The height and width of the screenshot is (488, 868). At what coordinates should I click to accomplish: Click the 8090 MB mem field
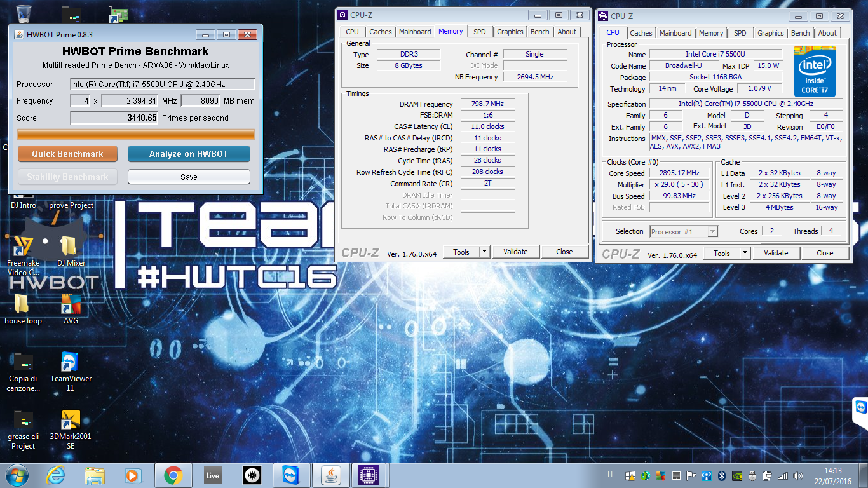click(x=201, y=100)
